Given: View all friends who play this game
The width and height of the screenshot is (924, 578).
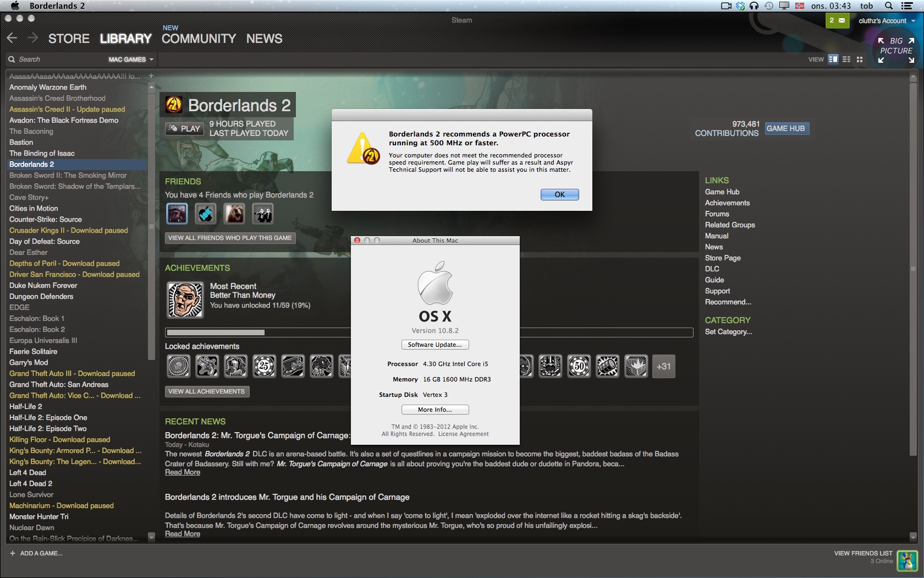Looking at the screenshot, I should (x=230, y=238).
